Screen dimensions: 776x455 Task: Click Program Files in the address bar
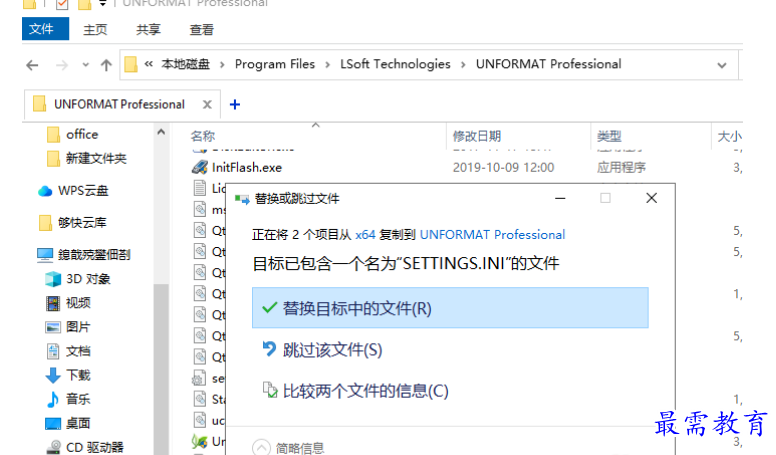click(275, 64)
